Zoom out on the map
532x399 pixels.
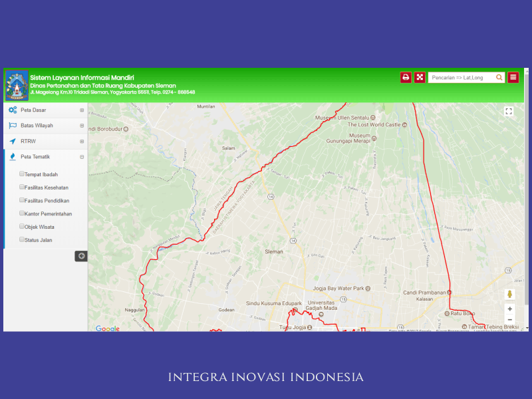point(509,320)
